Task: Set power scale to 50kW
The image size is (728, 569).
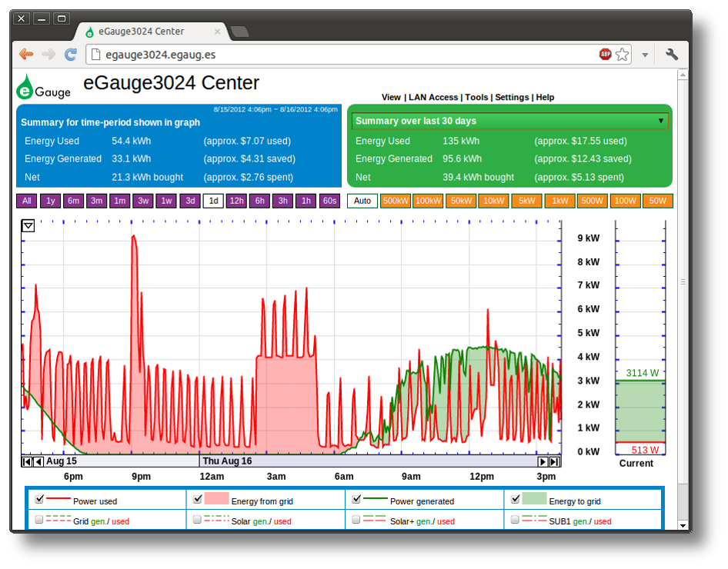Action: [461, 201]
